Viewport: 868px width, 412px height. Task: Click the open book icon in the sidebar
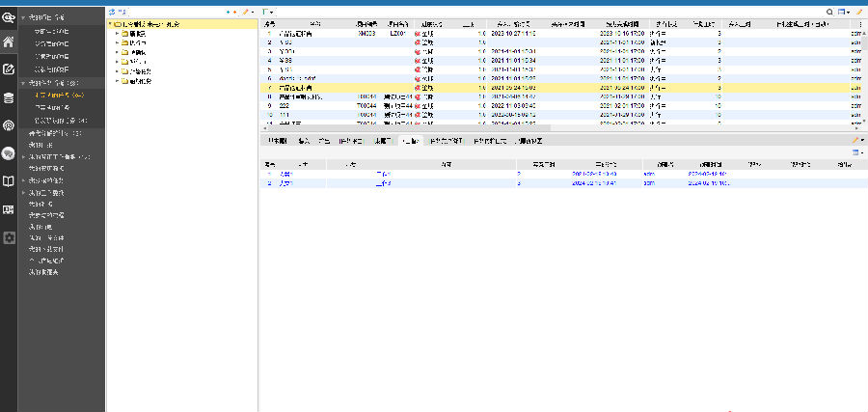(9, 181)
